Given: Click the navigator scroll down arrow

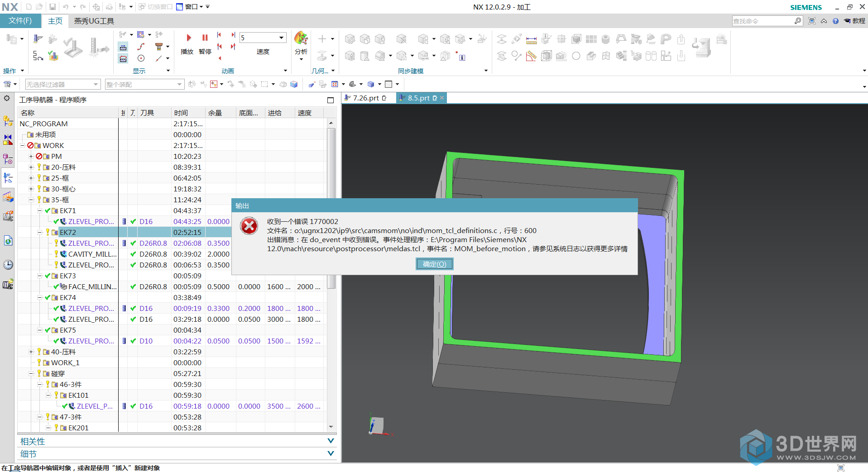Looking at the screenshot, I should (x=331, y=427).
